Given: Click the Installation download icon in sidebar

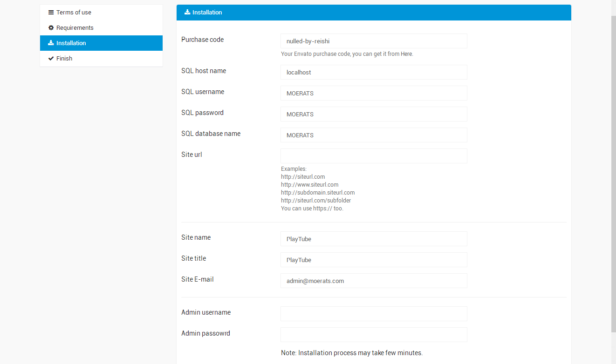Looking at the screenshot, I should (x=51, y=43).
